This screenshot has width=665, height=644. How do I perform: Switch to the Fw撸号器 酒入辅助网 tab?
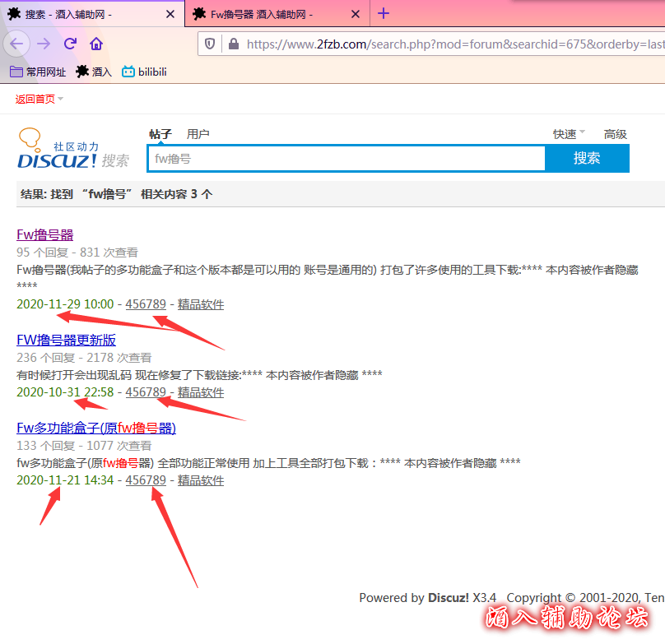point(277,14)
